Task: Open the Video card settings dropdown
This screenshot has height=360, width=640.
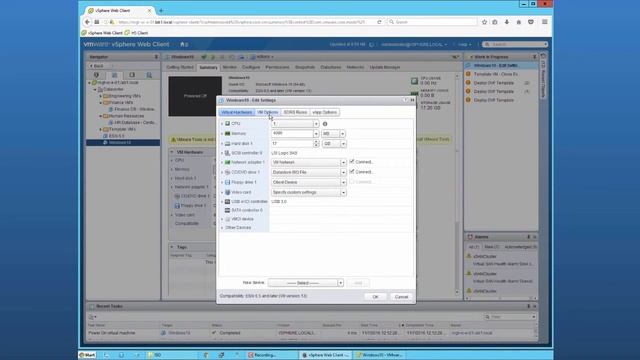Action: coord(309,192)
